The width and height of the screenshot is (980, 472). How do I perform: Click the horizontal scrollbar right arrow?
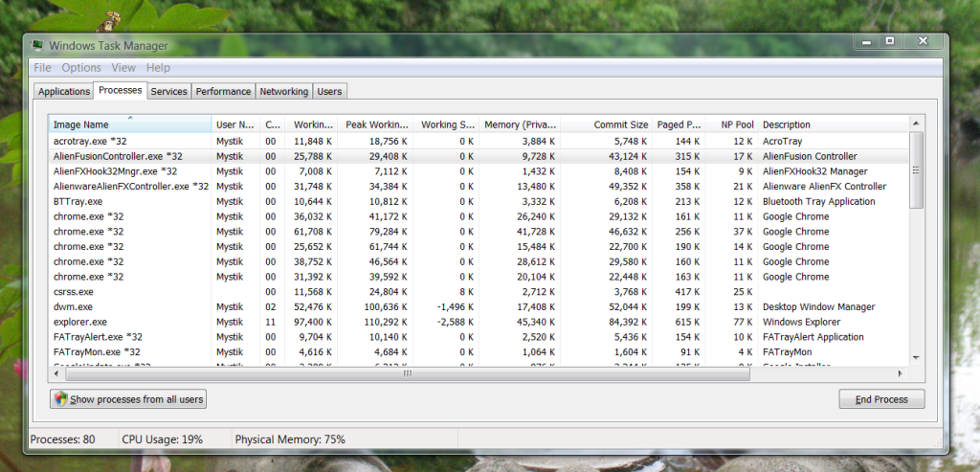coord(901,373)
